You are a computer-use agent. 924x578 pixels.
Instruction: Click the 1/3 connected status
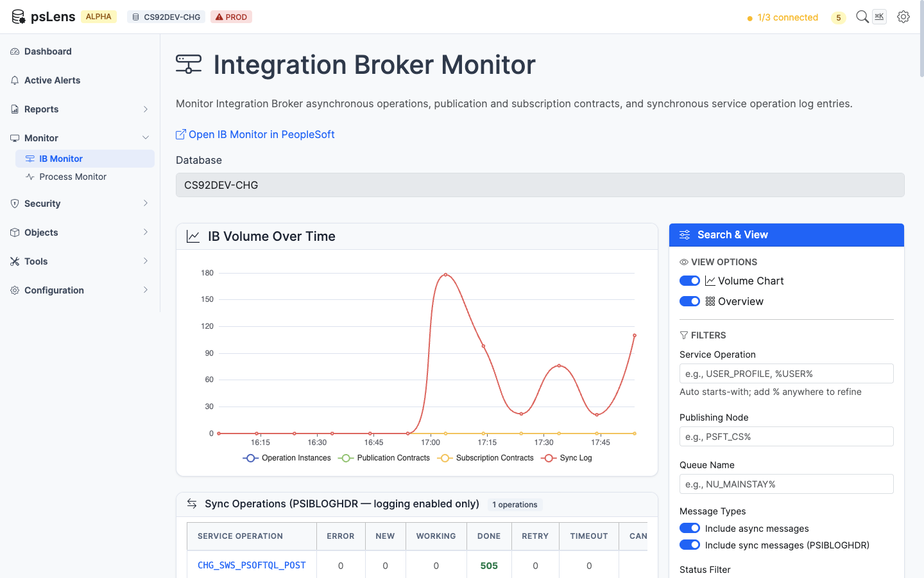(x=783, y=17)
